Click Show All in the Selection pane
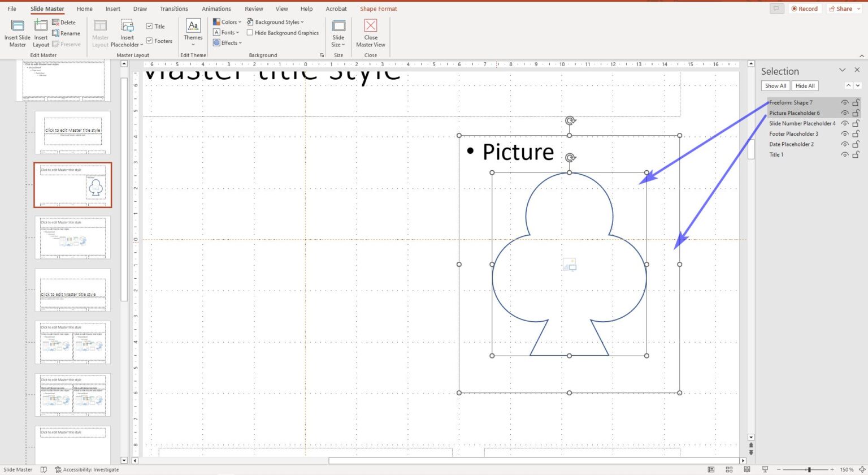This screenshot has height=475, width=868. 775,85
